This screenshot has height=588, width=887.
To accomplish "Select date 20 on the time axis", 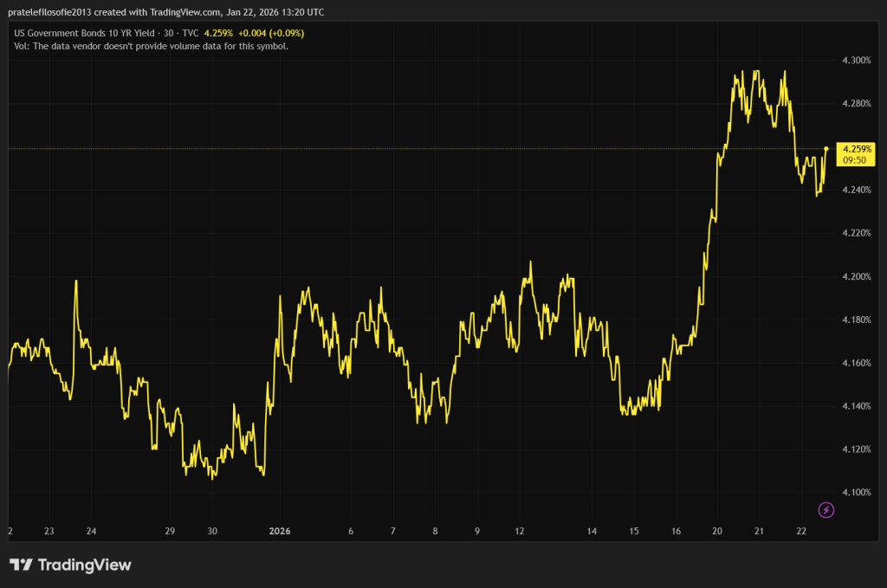I will [x=716, y=531].
